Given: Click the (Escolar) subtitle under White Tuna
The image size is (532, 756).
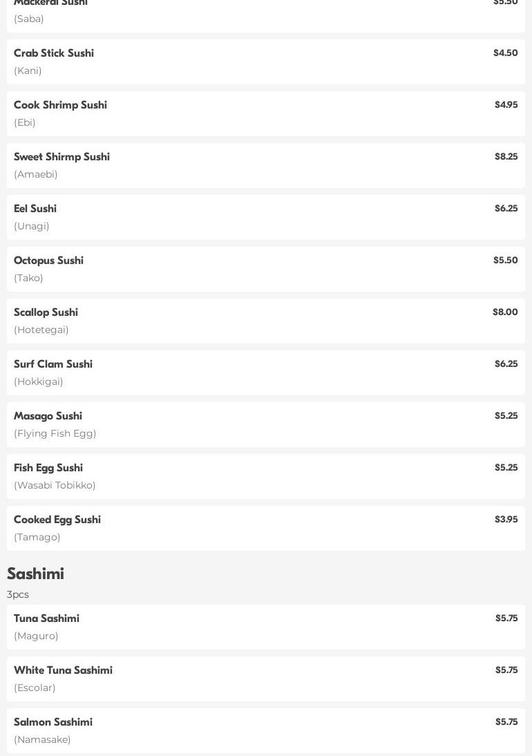Looking at the screenshot, I should pyautogui.click(x=35, y=688).
